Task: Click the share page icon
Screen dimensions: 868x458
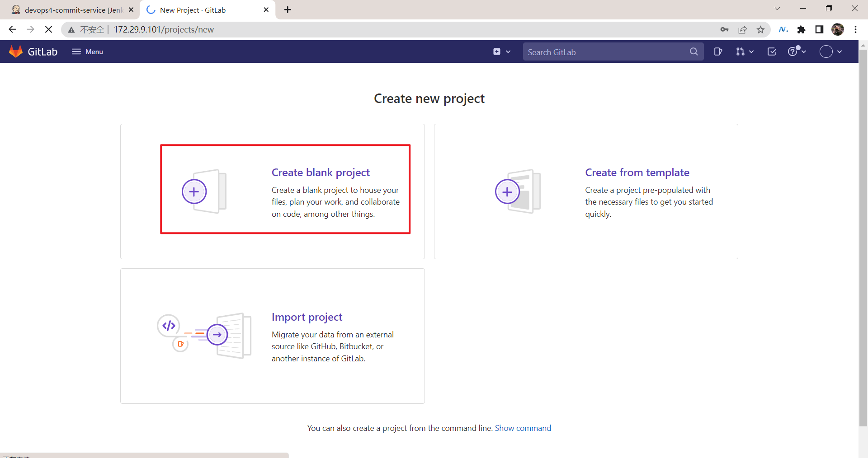Action: click(x=743, y=29)
